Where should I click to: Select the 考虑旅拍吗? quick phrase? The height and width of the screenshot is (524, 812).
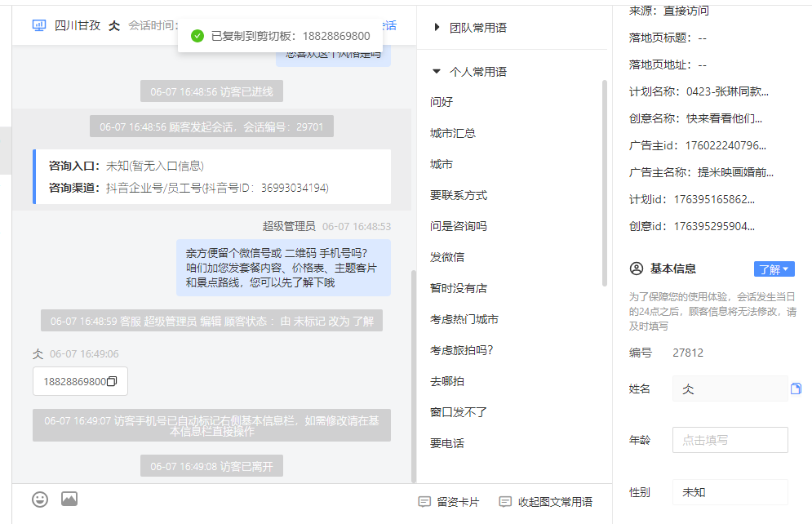(x=461, y=350)
